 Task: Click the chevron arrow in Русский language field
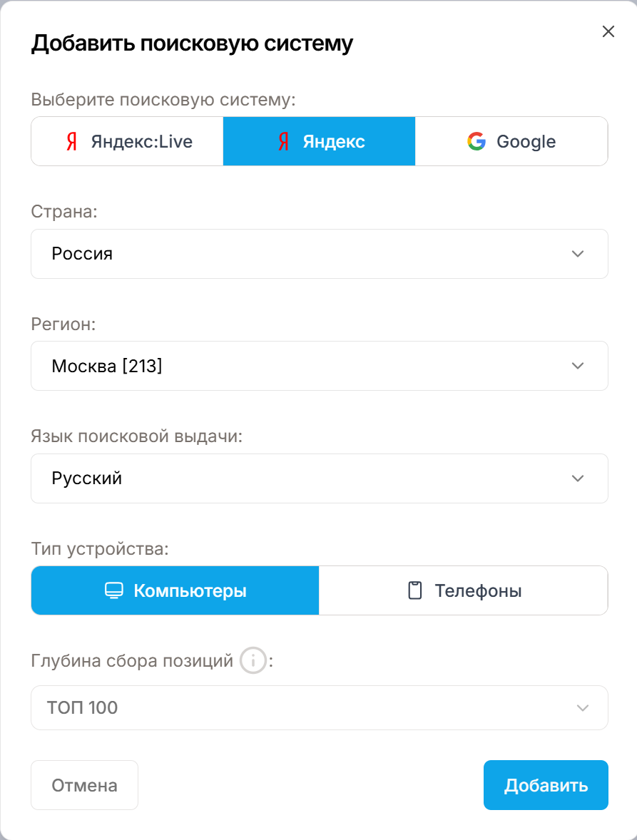(x=578, y=478)
